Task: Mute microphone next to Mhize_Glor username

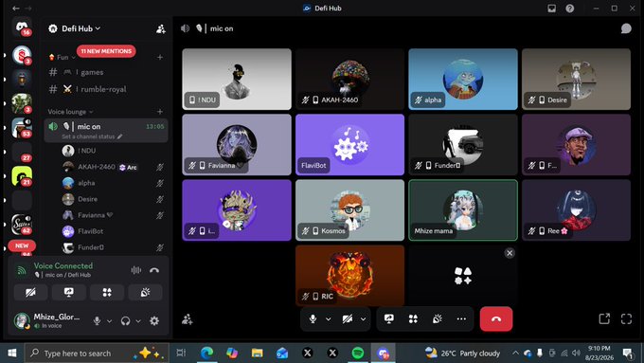Action: point(97,320)
